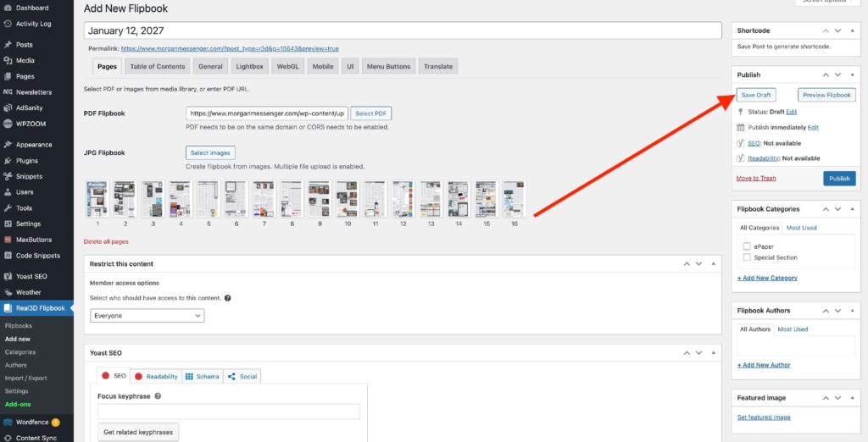Image resolution: width=868 pixels, height=442 pixels.
Task: Open Media via its sidebar icon
Action: 8,61
